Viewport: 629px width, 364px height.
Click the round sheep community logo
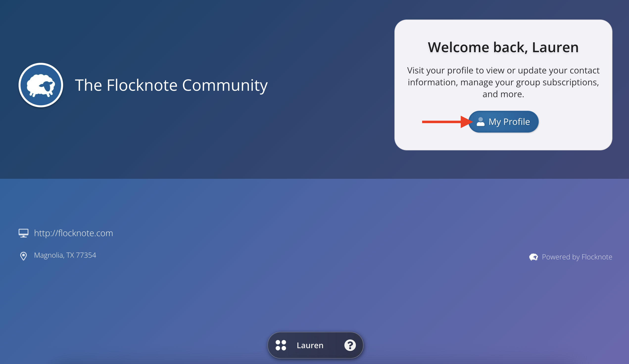click(x=41, y=85)
